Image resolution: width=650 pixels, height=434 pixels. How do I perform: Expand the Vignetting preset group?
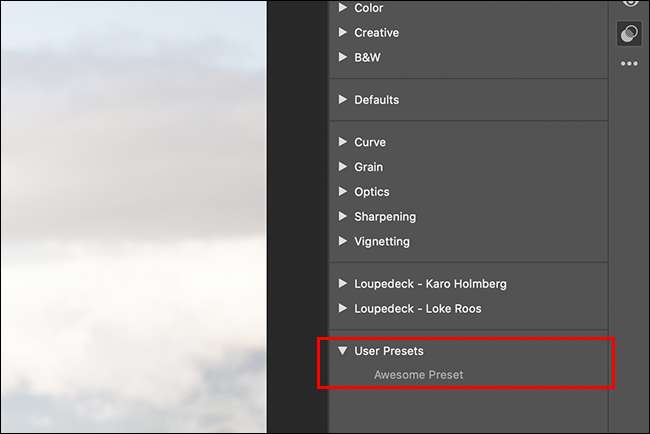tap(343, 242)
